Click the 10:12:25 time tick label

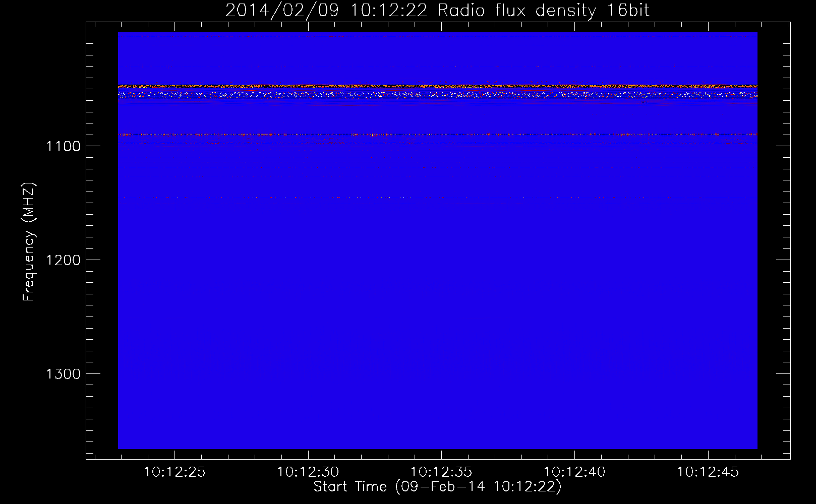174,472
